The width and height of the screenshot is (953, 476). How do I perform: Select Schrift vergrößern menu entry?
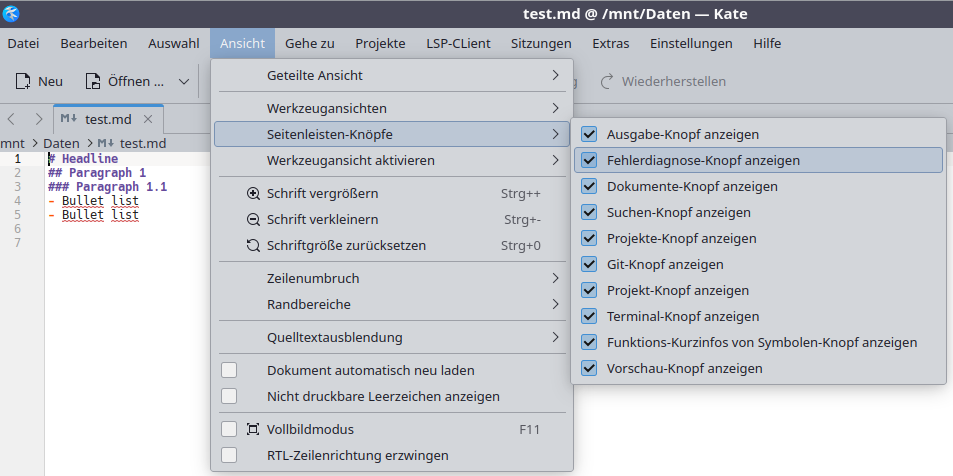392,193
